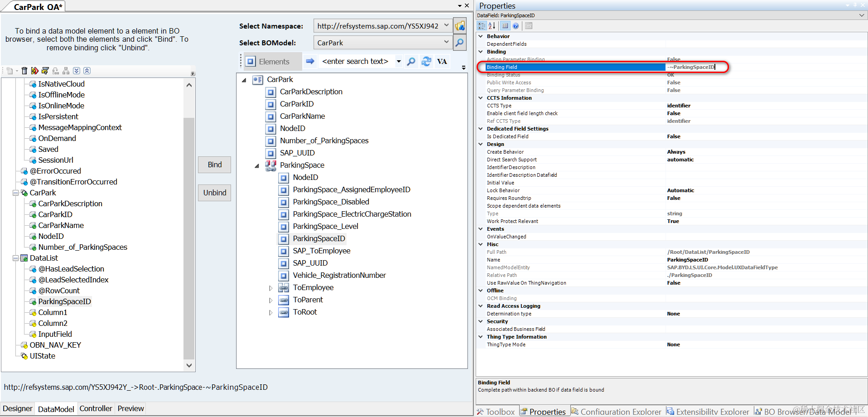Click the VA icon in BO browser toolbar
This screenshot has width=868, height=417.
[442, 61]
